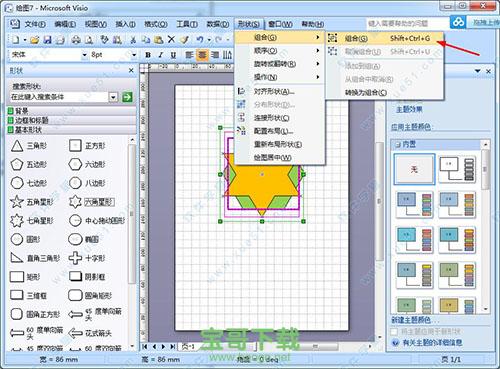The width and height of the screenshot is (500, 369).
Task: Choose the 八边形 octagon shape
Action: [87, 183]
